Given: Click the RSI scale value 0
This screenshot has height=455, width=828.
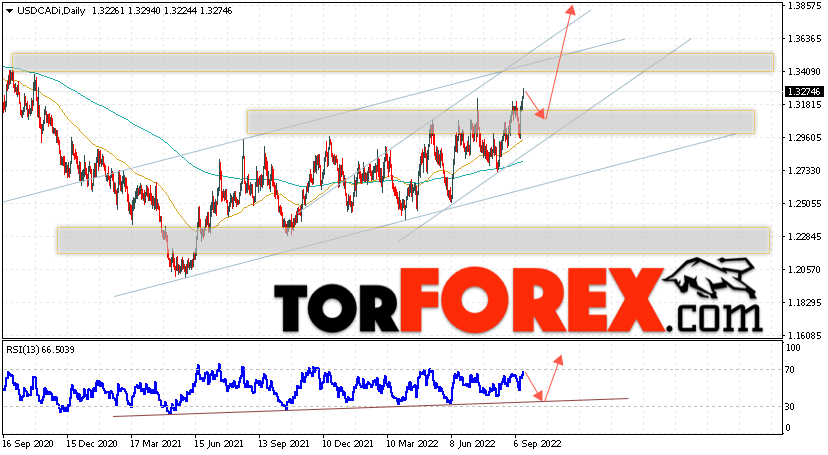Looking at the screenshot, I should click(788, 428).
